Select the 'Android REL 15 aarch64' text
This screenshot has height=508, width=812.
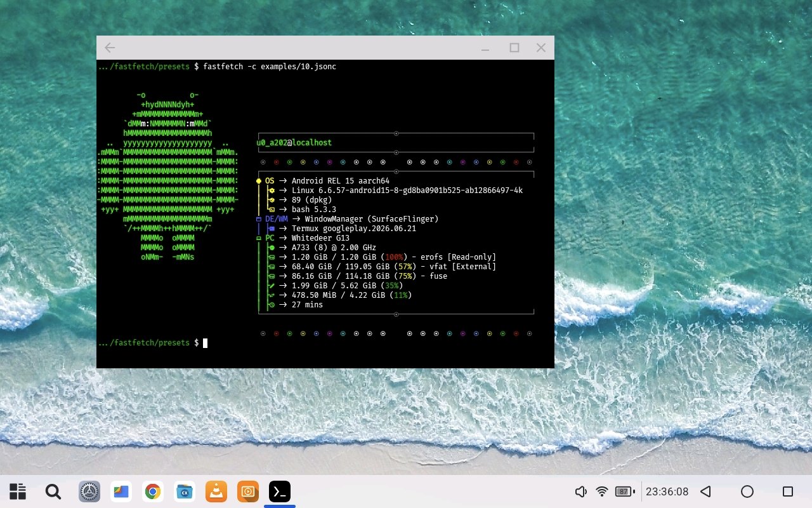pos(341,181)
